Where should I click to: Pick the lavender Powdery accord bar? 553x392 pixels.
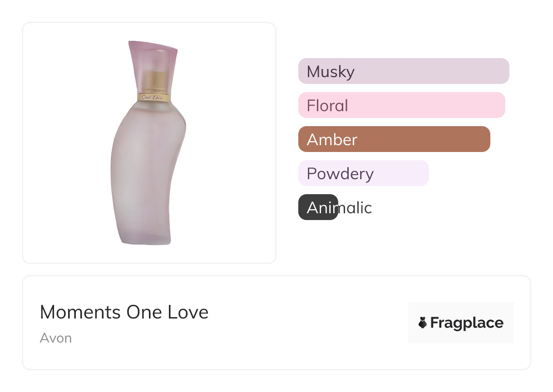363,173
